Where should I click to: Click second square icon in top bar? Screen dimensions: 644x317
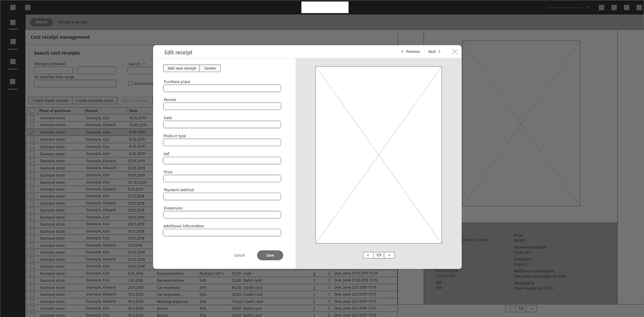point(28,8)
